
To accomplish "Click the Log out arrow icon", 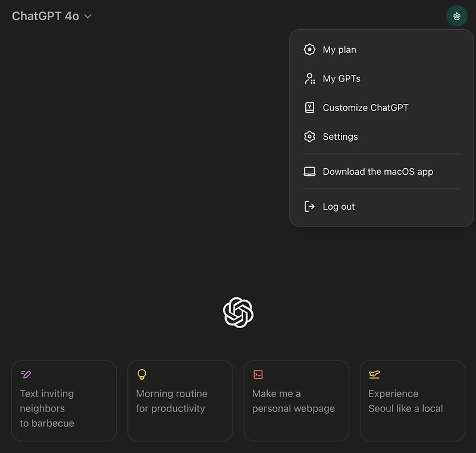I will (x=309, y=206).
